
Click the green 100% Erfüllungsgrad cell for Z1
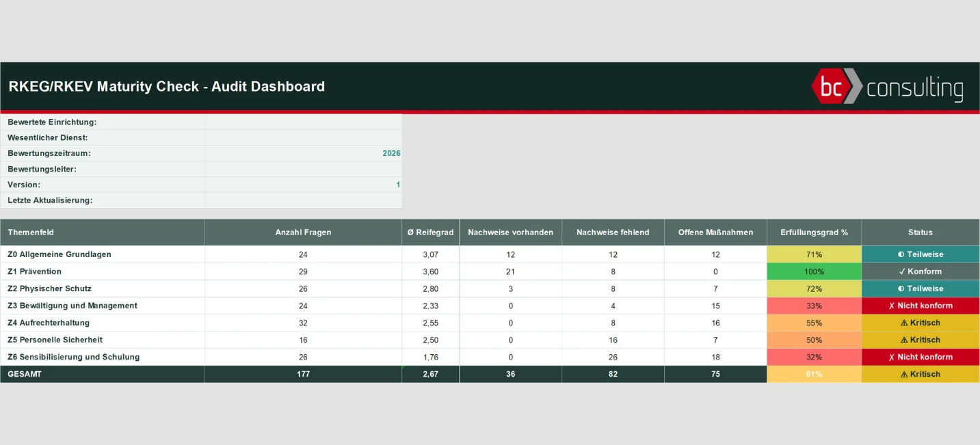814,271
